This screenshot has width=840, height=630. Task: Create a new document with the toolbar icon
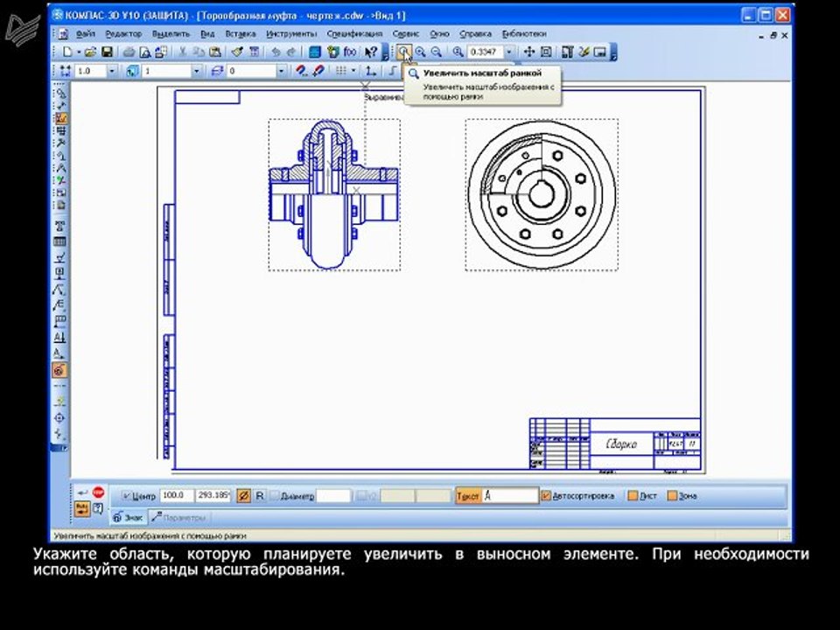point(67,52)
